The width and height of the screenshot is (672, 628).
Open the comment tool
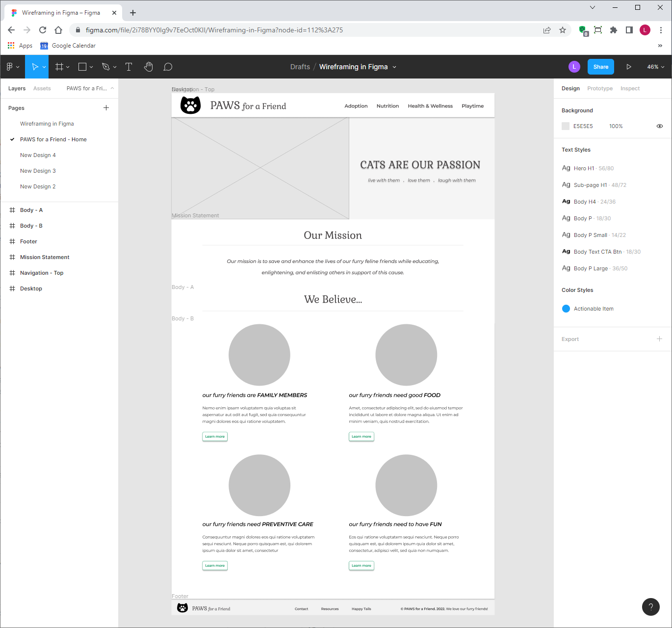point(168,66)
